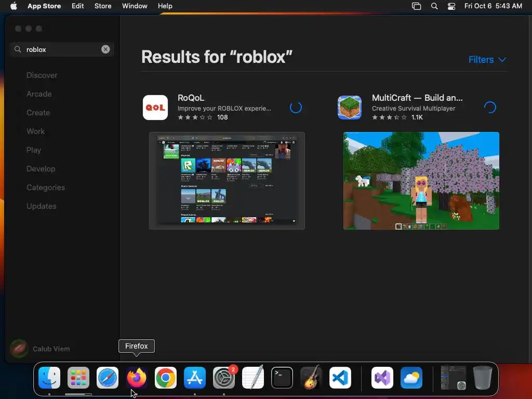Open Launchpad from the dock
The width and height of the screenshot is (532, 399).
click(78, 378)
